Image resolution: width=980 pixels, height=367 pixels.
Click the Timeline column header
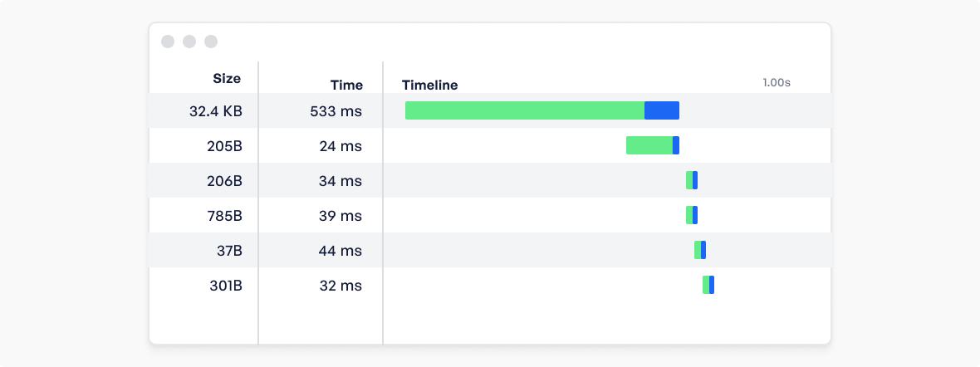(x=429, y=85)
